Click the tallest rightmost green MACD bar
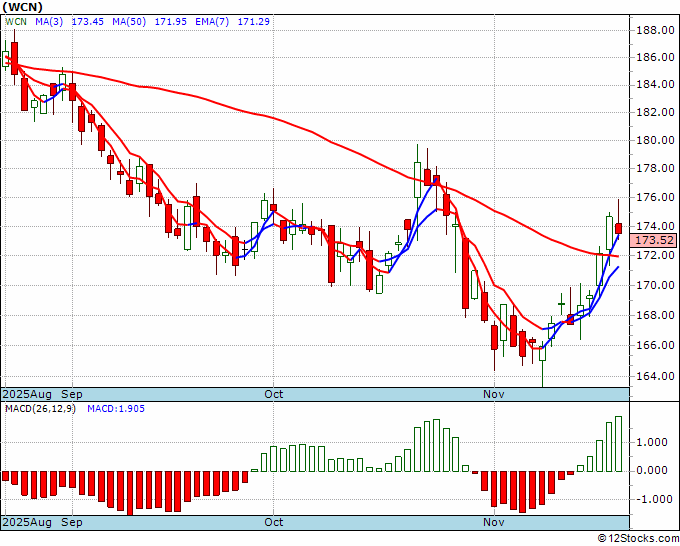 618,444
